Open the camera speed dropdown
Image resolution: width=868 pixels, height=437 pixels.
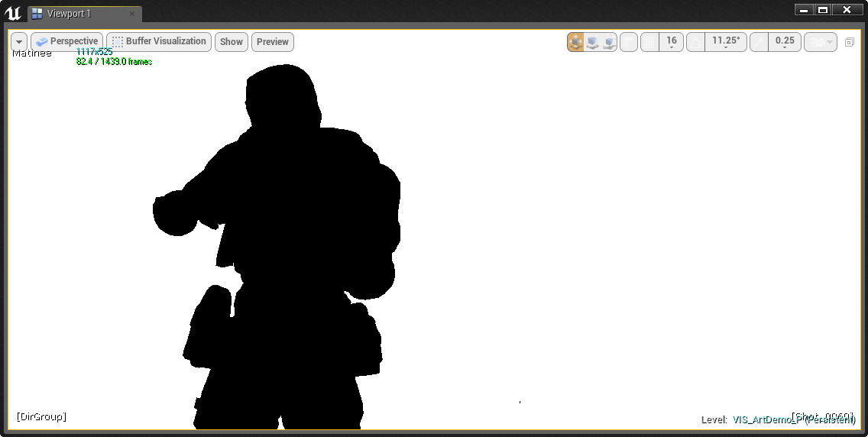821,42
